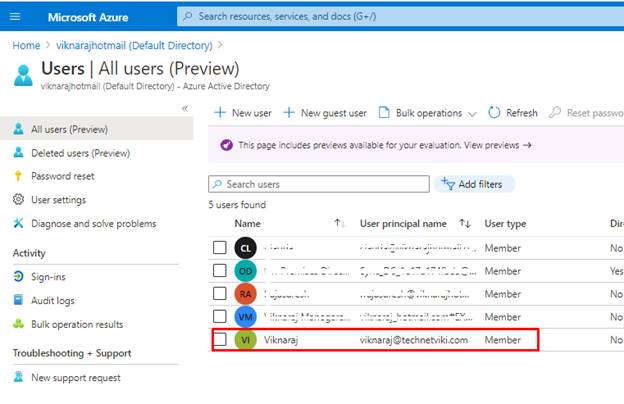
Task: Tick the checkbox for Viknaraj user
Action: [x=220, y=340]
